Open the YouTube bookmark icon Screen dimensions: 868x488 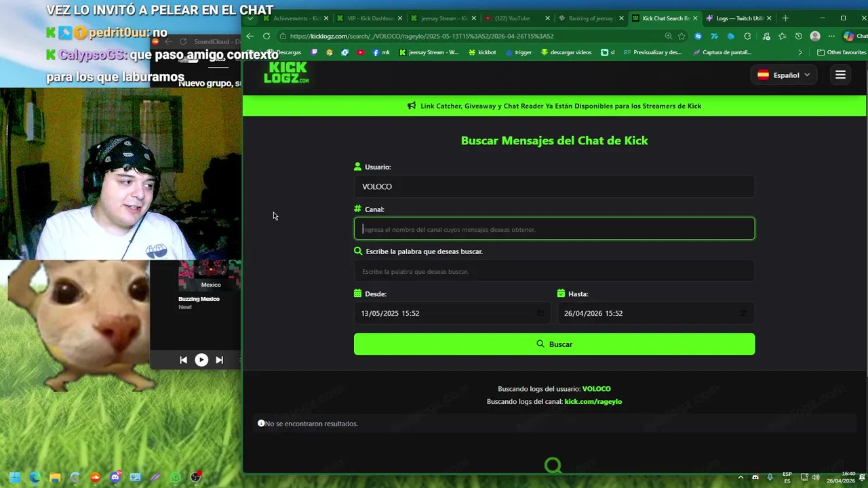(x=361, y=52)
